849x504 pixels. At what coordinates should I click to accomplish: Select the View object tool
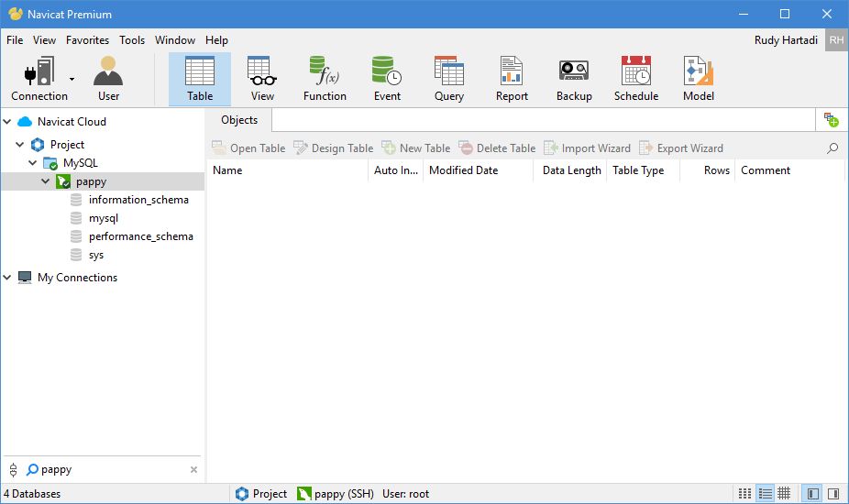coord(262,79)
